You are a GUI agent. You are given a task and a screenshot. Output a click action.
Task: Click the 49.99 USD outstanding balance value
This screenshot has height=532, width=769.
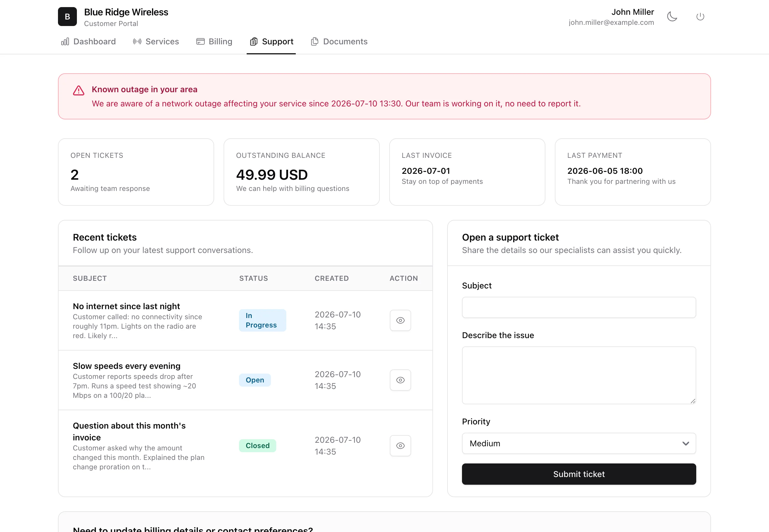click(272, 175)
